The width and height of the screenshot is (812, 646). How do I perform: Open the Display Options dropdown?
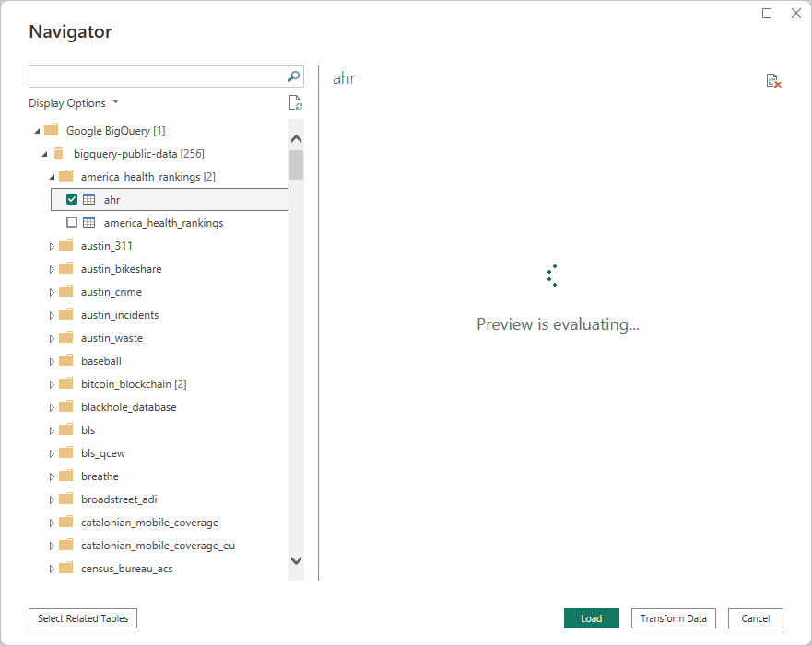(74, 103)
